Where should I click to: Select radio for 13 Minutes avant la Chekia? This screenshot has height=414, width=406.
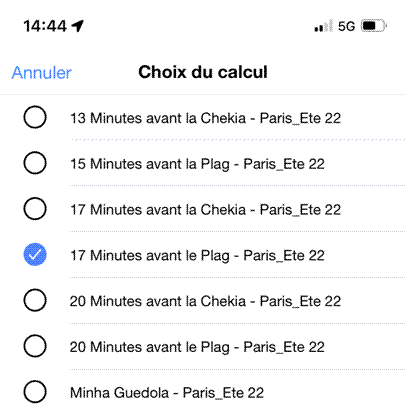click(35, 117)
